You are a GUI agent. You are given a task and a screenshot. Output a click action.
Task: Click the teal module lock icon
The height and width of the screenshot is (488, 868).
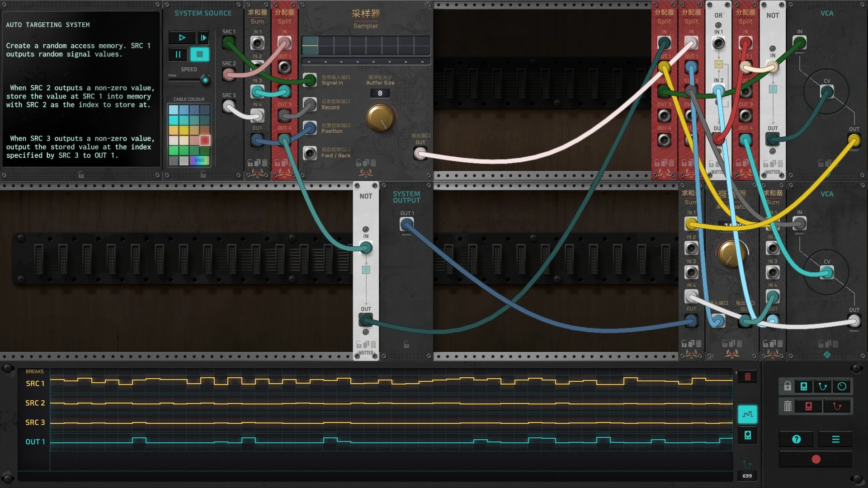coord(804,386)
